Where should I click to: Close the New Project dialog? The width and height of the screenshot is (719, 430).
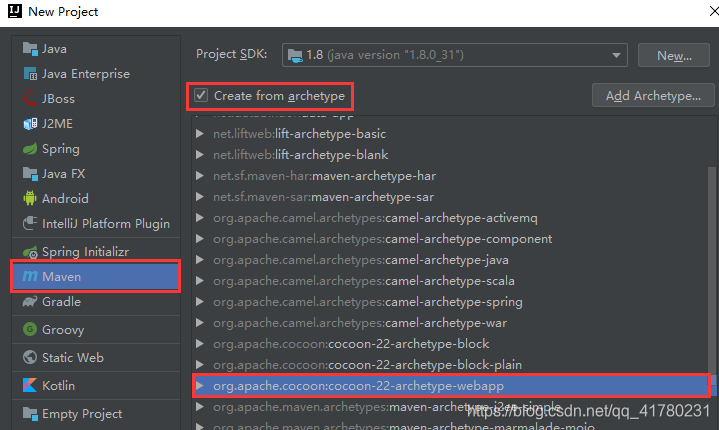pyautogui.click(x=713, y=11)
